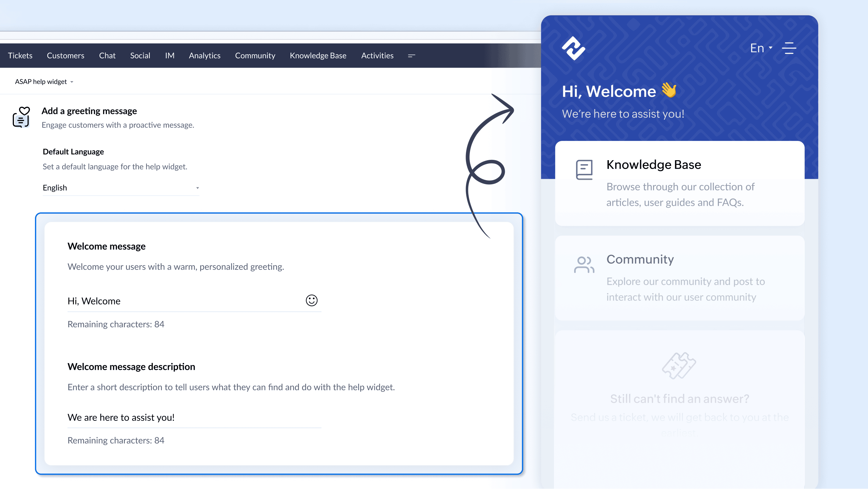Open the more tabs overflow icon
The height and width of the screenshot is (489, 868).
411,56
